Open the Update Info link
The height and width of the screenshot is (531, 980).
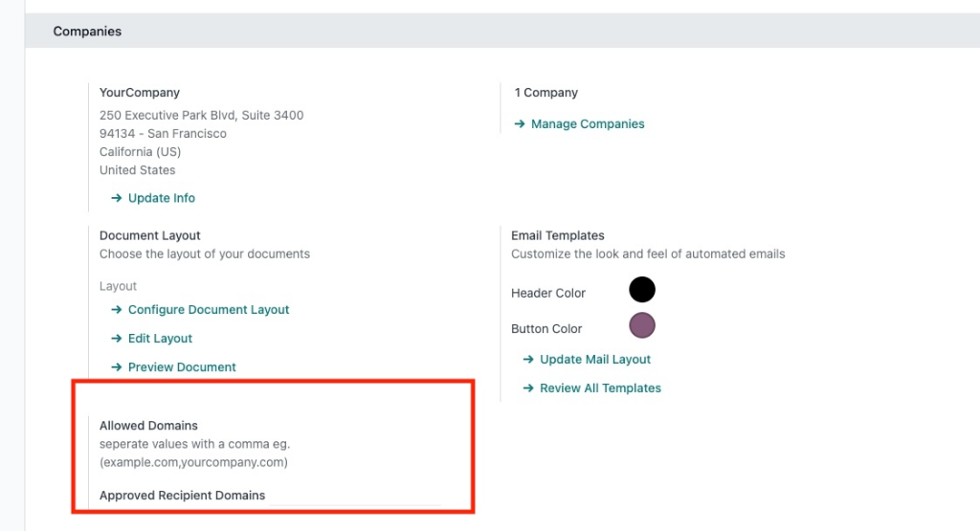[x=161, y=198]
